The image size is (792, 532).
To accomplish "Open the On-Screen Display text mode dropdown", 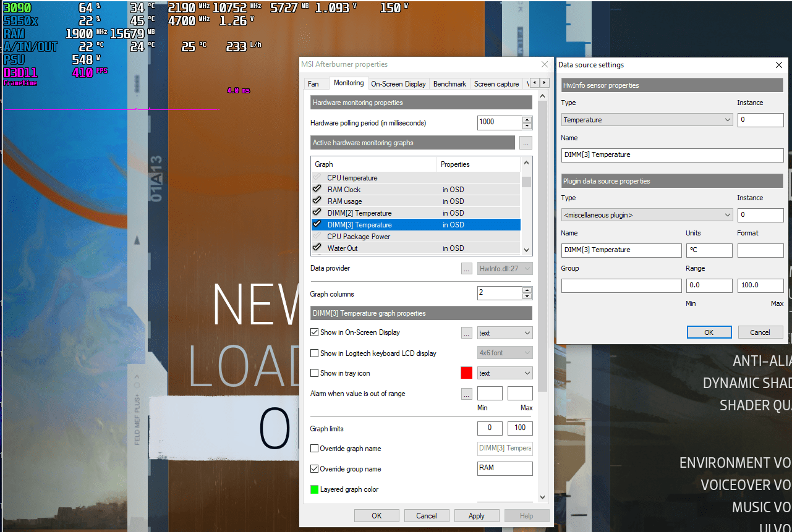I will pos(505,333).
